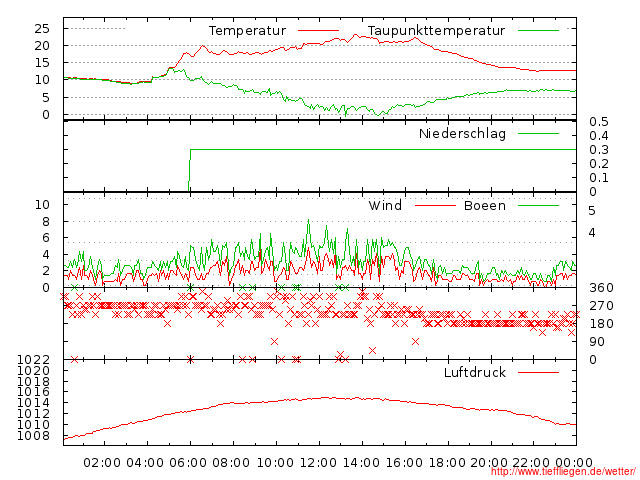Click the 16:00 time axis label
The image size is (640, 480).
pyautogui.click(x=404, y=462)
